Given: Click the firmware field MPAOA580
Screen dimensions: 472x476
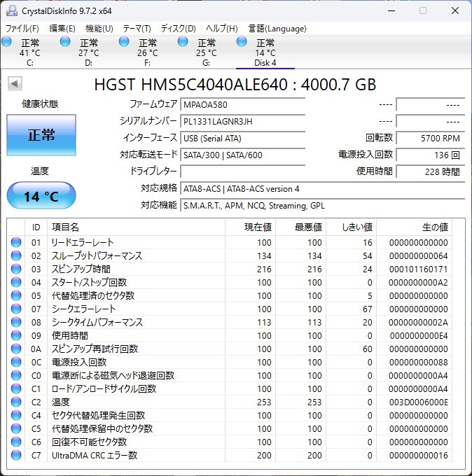Looking at the screenshot, I should pyautogui.click(x=243, y=104).
